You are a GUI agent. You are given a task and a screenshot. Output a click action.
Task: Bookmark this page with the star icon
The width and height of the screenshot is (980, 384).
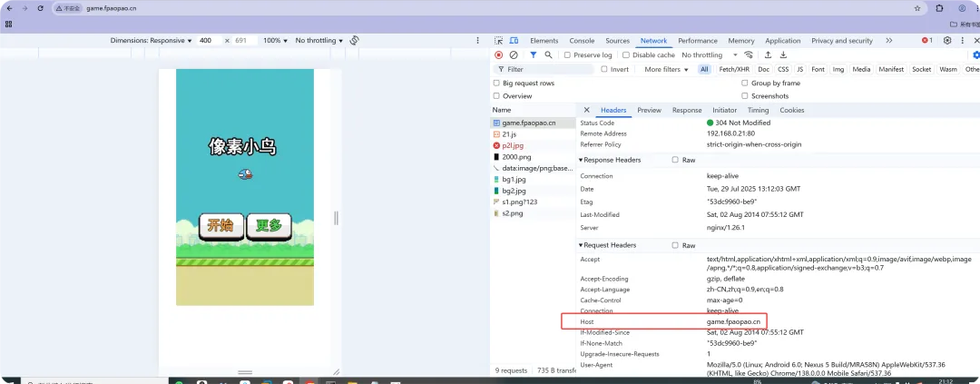click(x=917, y=8)
